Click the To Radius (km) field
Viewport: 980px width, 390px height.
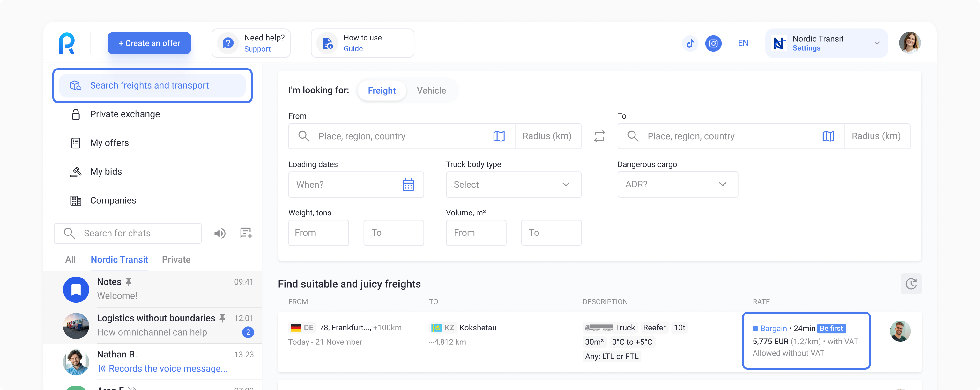(877, 136)
